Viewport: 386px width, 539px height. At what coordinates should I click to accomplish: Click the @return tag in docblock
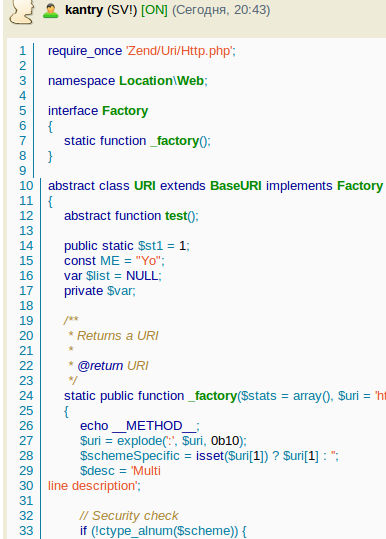pos(100,366)
